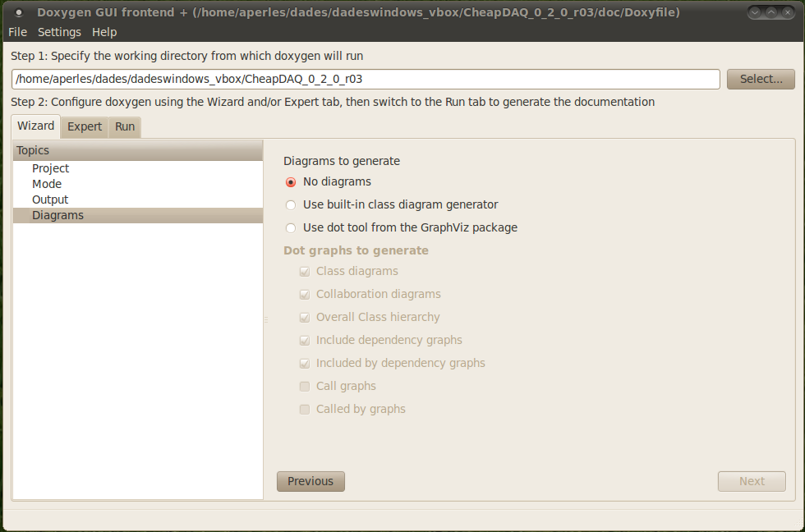This screenshot has height=532, width=805.
Task: Open the File menu
Action: (17, 32)
